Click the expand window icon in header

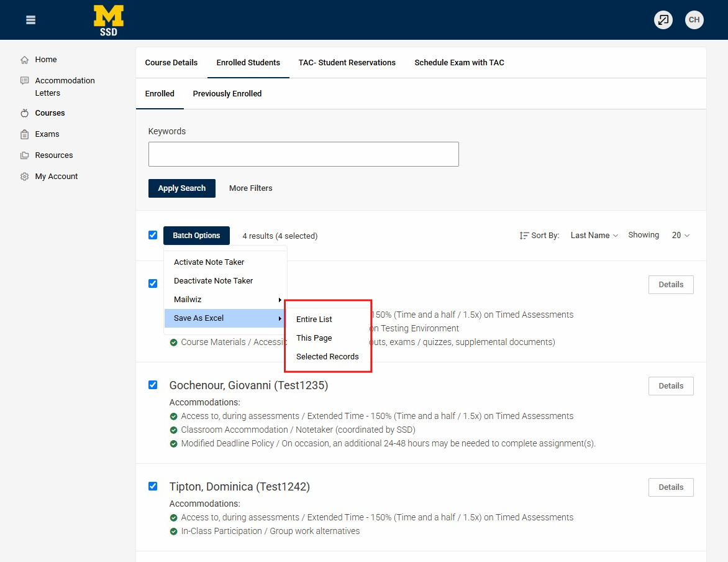pyautogui.click(x=663, y=19)
